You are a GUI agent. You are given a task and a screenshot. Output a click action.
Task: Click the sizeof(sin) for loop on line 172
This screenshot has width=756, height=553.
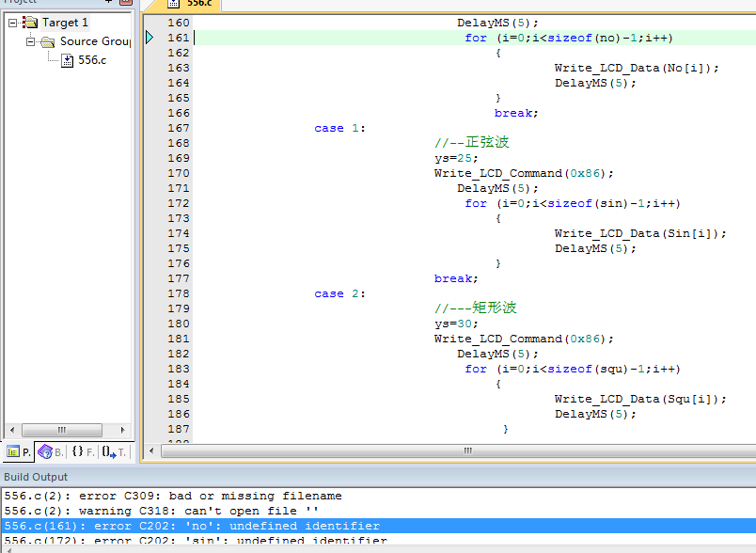coord(573,203)
